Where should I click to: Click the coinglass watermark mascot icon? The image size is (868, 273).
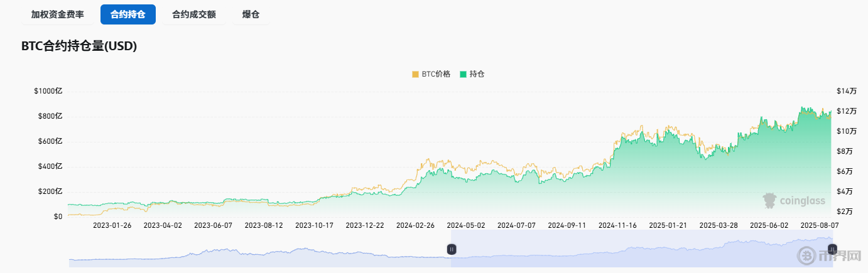(769, 201)
